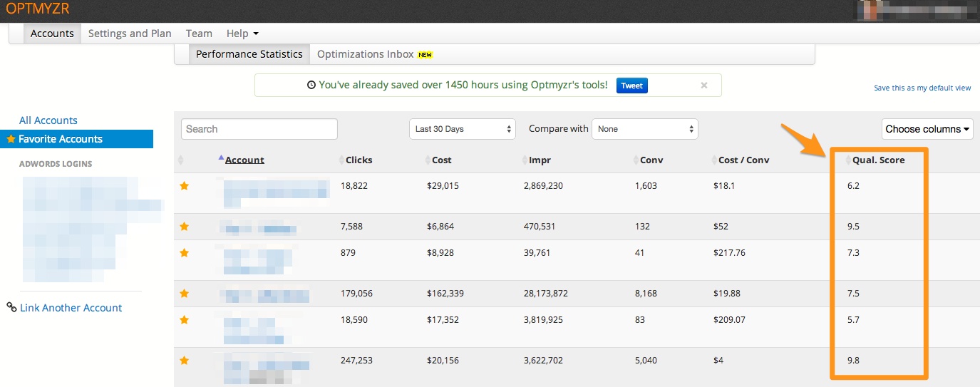Image resolution: width=980 pixels, height=387 pixels.
Task: Open the Compare with None dropdown
Action: [x=645, y=129]
